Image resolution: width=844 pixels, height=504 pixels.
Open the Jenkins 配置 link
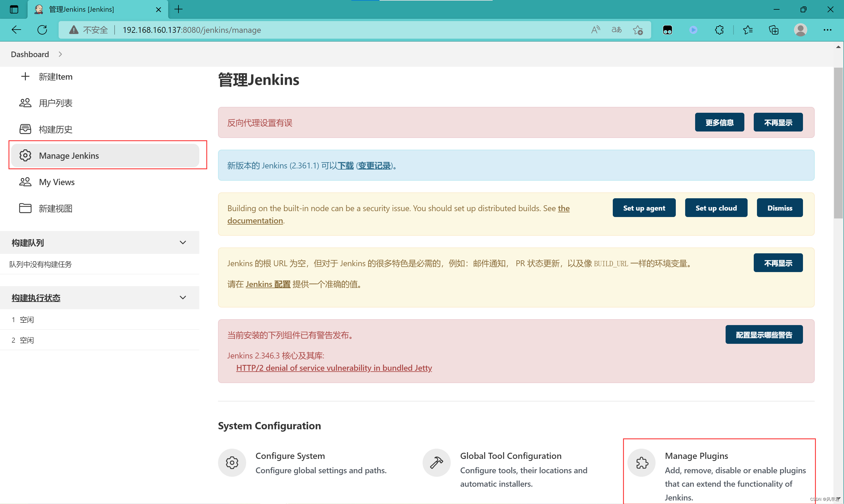(268, 284)
